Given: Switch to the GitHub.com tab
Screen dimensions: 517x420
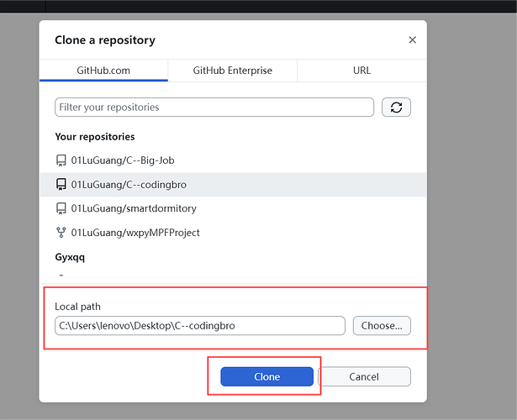Looking at the screenshot, I should [103, 71].
